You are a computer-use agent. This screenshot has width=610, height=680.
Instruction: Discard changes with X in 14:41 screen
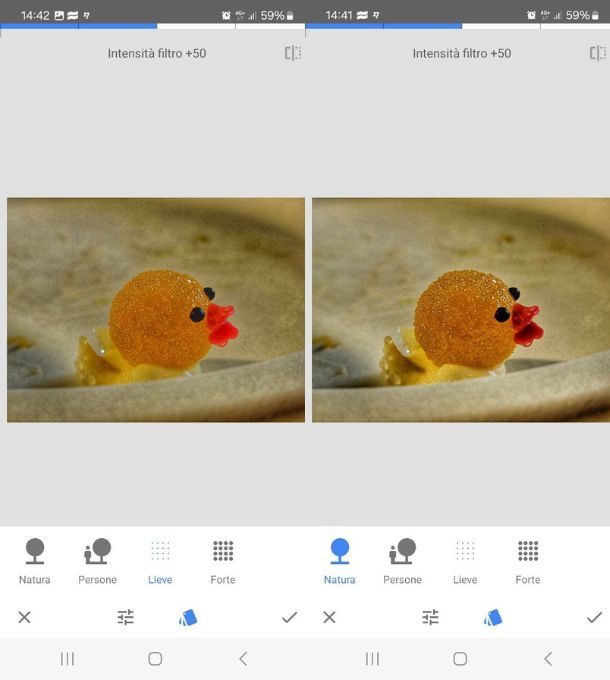330,617
